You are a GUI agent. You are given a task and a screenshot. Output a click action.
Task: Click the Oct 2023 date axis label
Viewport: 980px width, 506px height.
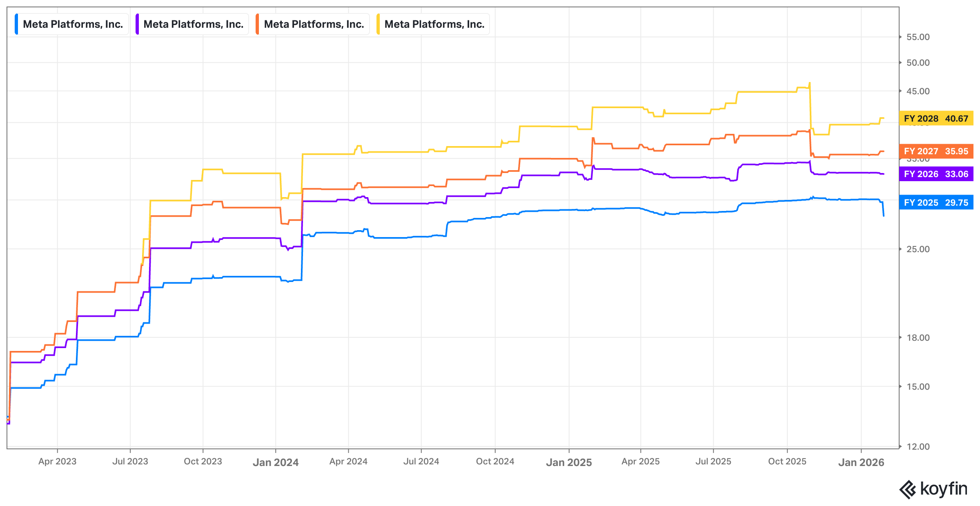pyautogui.click(x=203, y=462)
